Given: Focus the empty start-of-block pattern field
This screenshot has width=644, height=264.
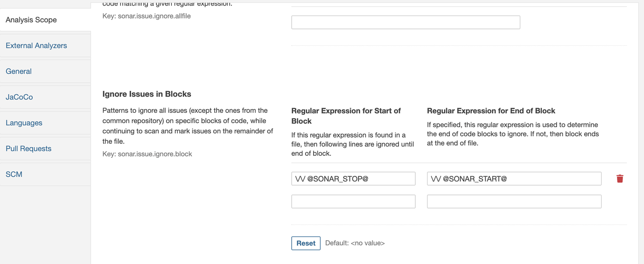Looking at the screenshot, I should [x=353, y=201].
